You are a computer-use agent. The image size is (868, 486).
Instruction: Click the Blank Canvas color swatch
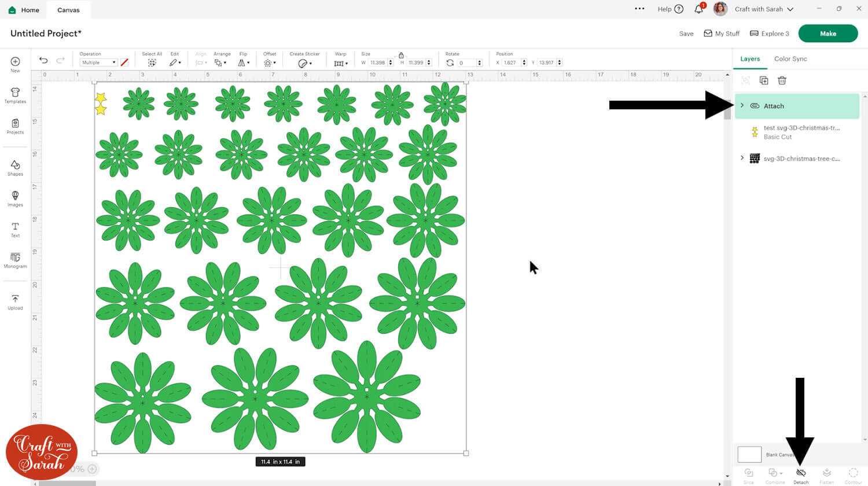[x=749, y=454]
